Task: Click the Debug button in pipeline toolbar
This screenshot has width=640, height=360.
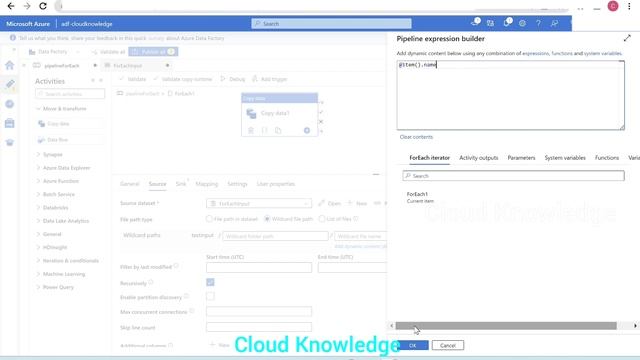Action: (x=233, y=79)
